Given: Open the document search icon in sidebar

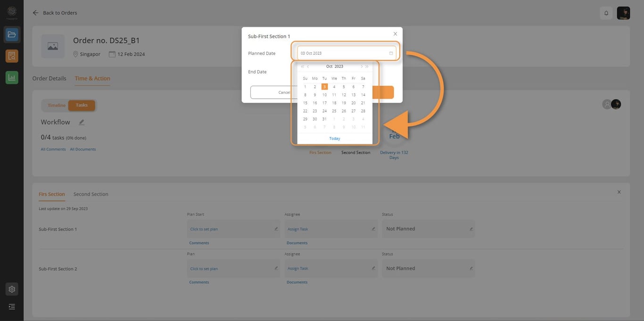Looking at the screenshot, I should coord(12,56).
